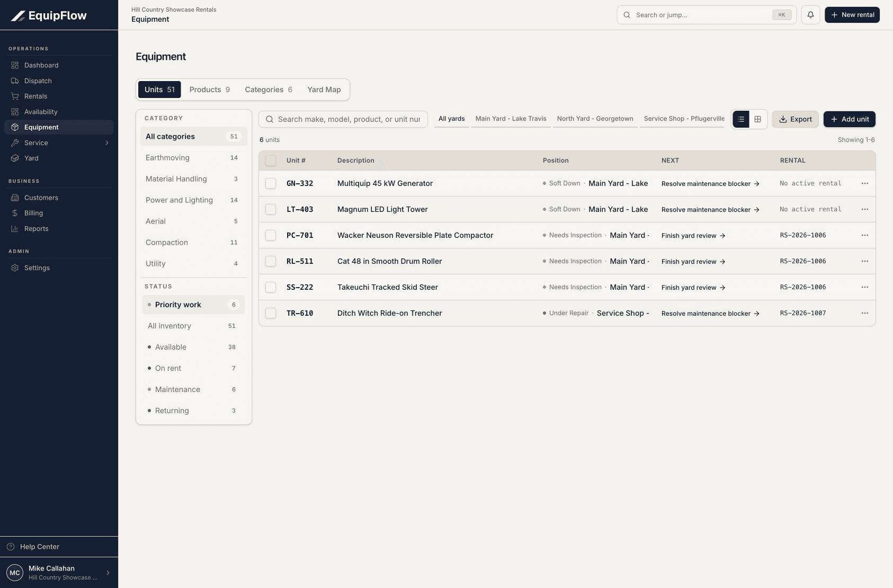893x588 pixels.
Task: Click the New rental button
Action: pyautogui.click(x=852, y=15)
